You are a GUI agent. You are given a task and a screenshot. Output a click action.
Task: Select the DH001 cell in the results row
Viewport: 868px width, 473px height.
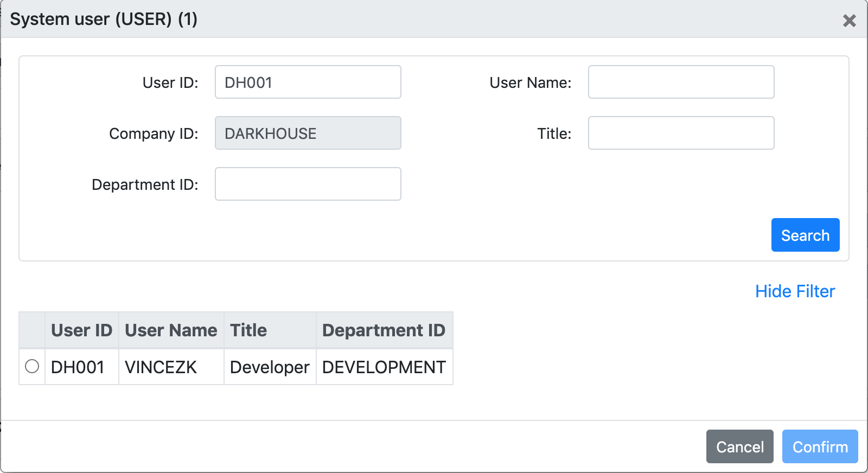[78, 367]
